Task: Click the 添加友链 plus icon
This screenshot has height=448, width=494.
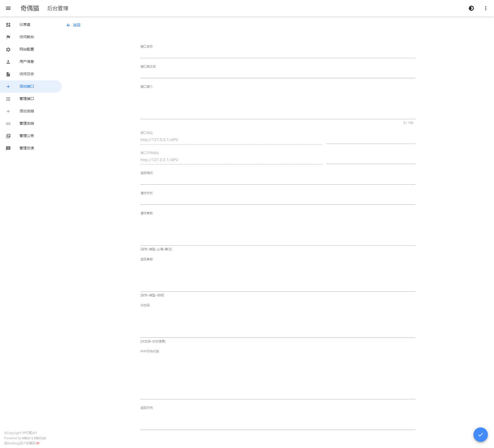Action: [x=8, y=111]
